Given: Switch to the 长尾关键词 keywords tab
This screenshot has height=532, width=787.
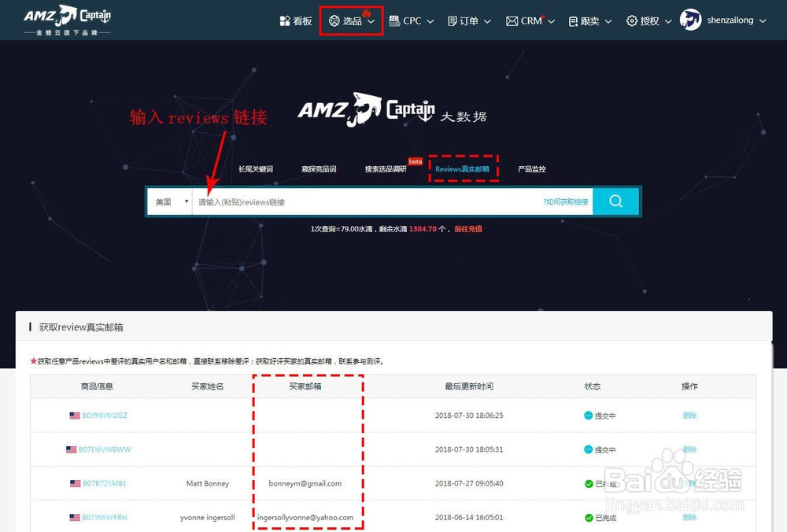Looking at the screenshot, I should click(256, 168).
